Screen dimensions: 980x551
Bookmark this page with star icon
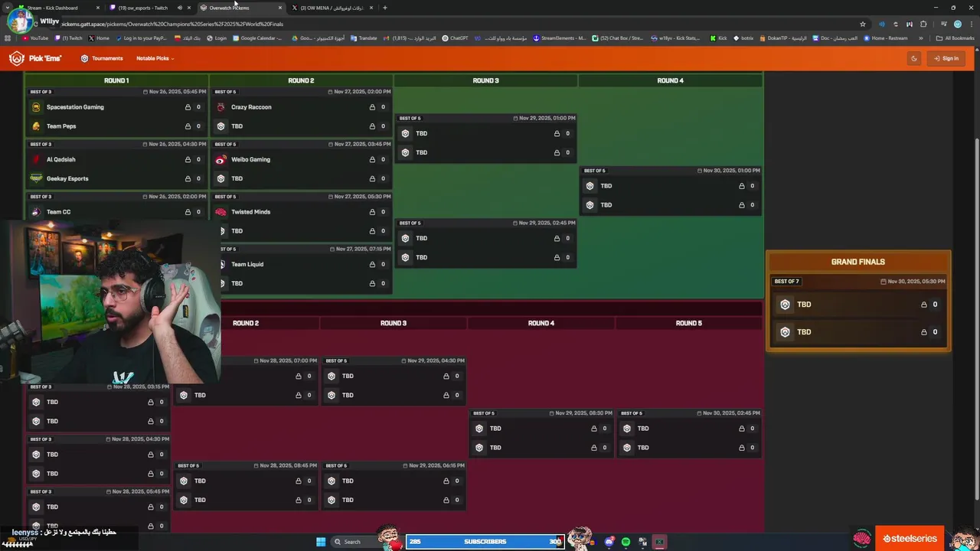click(863, 24)
